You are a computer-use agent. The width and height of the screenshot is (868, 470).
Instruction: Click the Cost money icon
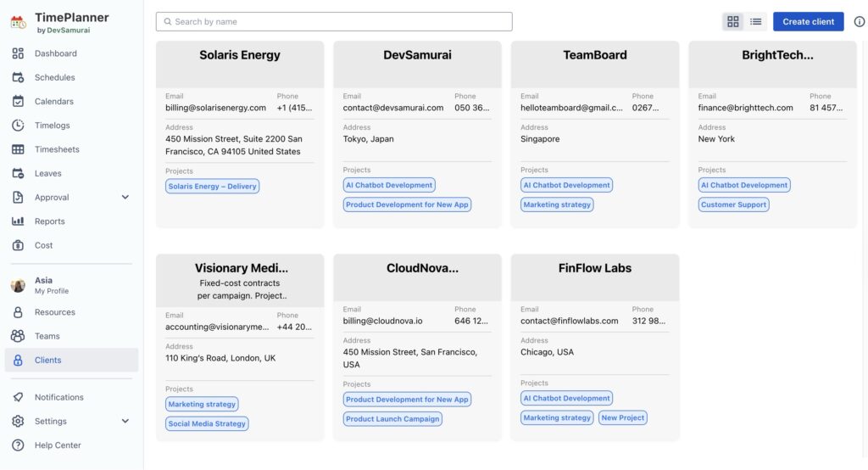coord(18,245)
